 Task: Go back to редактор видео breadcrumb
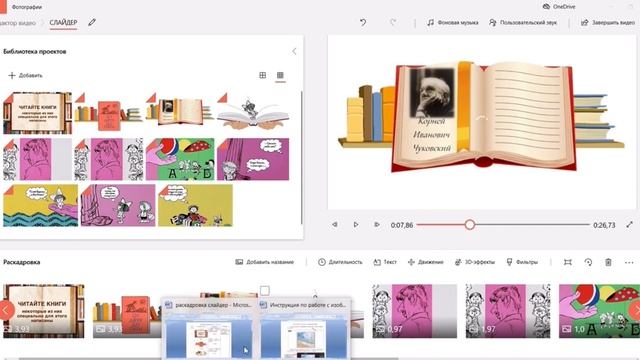17,23
